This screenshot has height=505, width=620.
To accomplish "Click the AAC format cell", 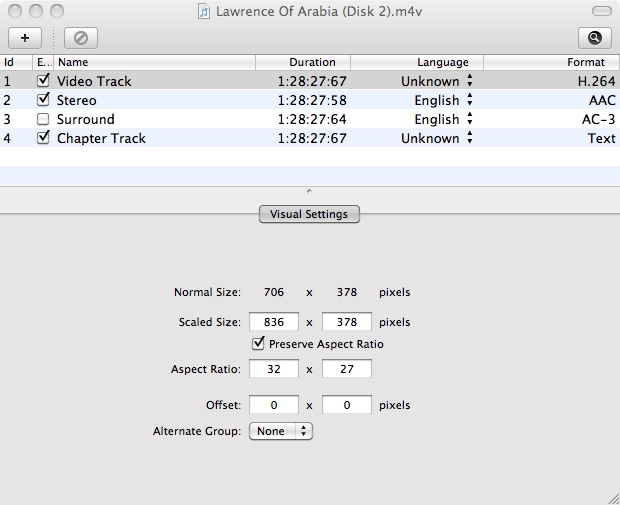I will pyautogui.click(x=602, y=100).
